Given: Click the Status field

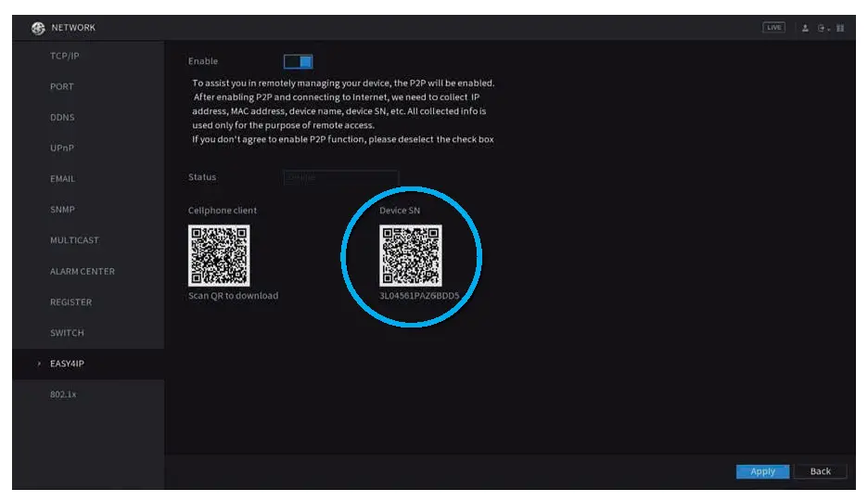Looking at the screenshot, I should click(341, 178).
